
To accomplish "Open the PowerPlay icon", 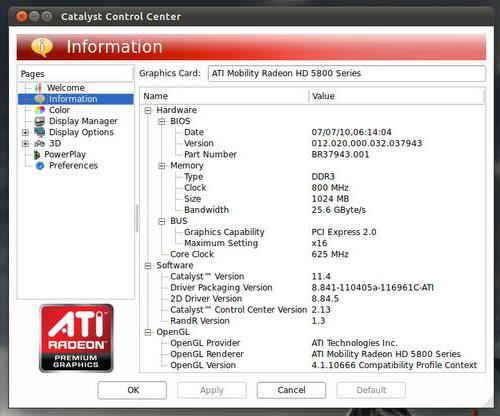I will coord(37,155).
